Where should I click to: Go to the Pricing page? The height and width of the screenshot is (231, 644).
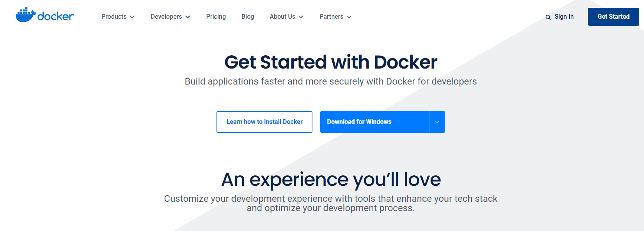(x=216, y=17)
